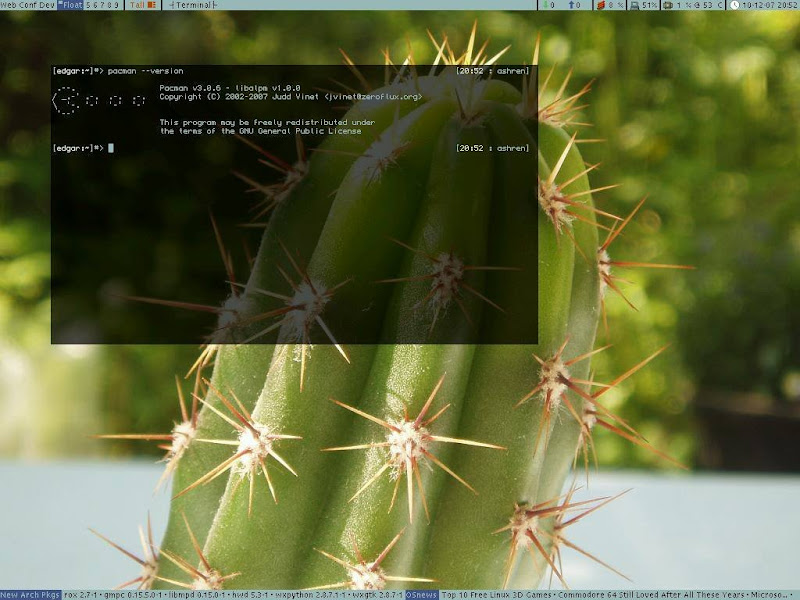Click the 'libmpd 0.15.0-1' package entry
The width and height of the screenshot is (800, 600).
pyautogui.click(x=196, y=595)
